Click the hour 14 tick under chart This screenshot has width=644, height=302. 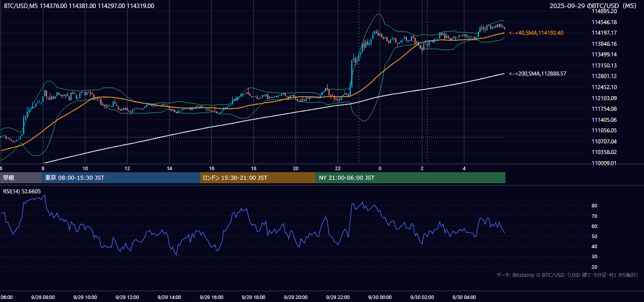click(x=169, y=168)
